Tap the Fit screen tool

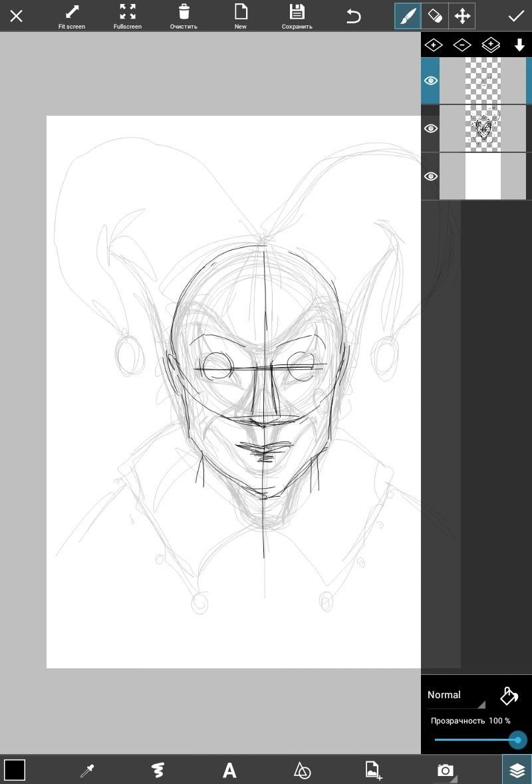point(72,17)
